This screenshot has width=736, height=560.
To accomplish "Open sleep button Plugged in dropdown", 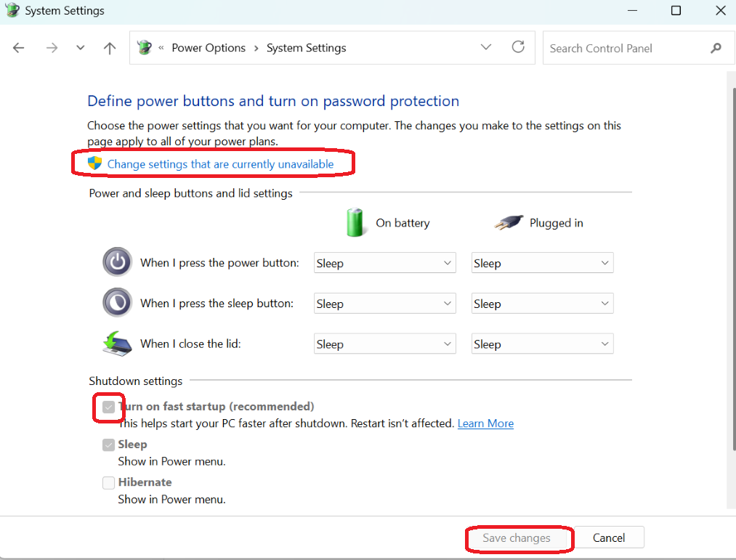I will [x=542, y=304].
